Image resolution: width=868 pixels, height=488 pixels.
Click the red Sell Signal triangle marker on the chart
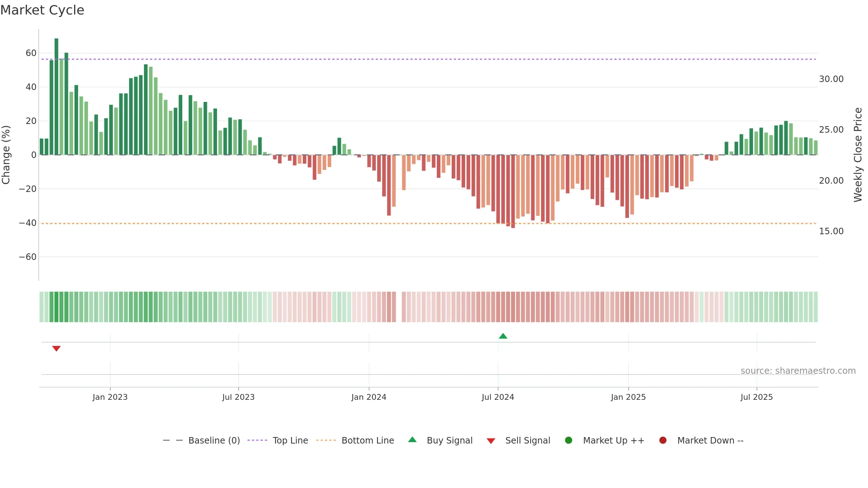56,348
